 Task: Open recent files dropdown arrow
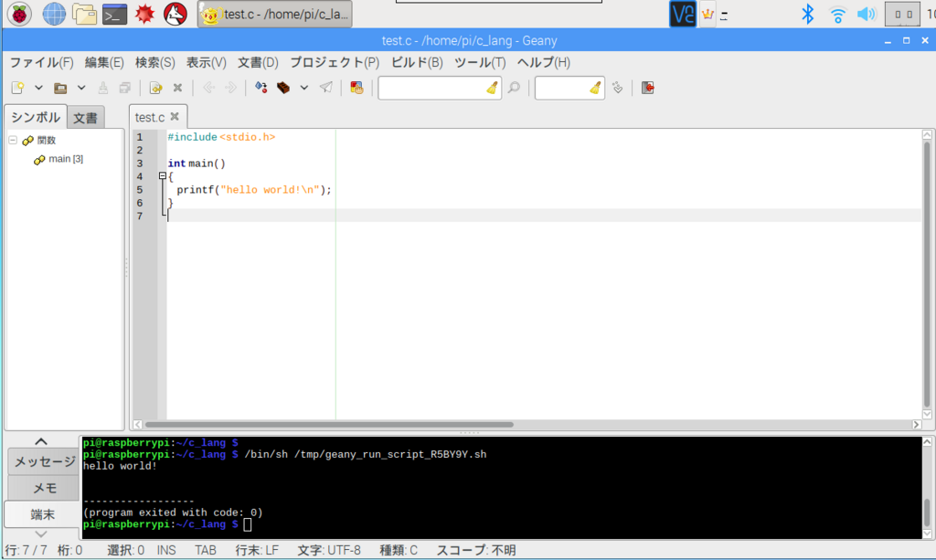81,89
